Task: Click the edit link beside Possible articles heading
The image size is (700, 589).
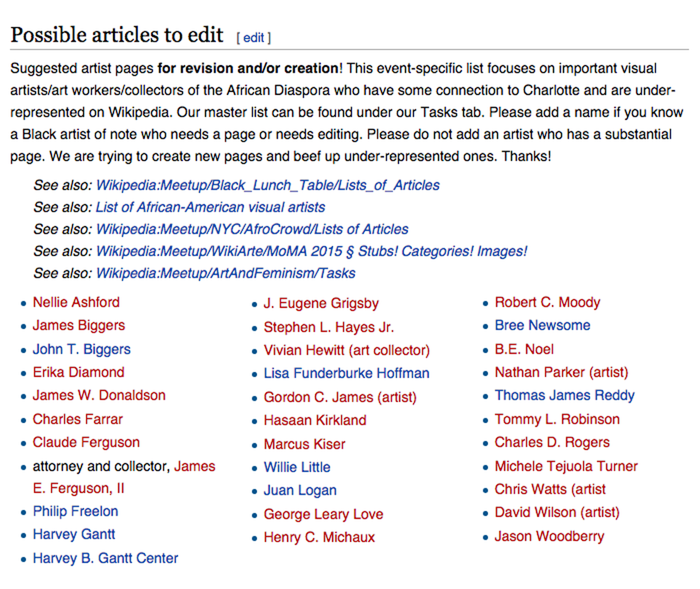Action: pos(254,38)
